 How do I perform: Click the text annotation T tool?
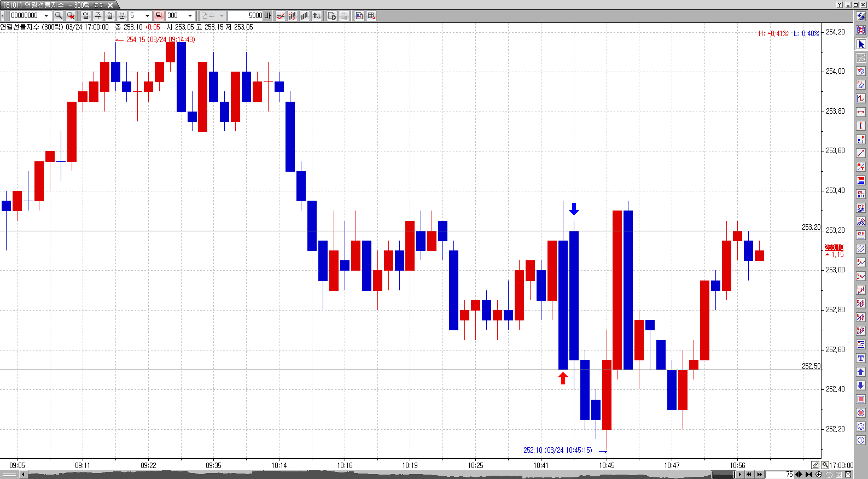(x=861, y=358)
